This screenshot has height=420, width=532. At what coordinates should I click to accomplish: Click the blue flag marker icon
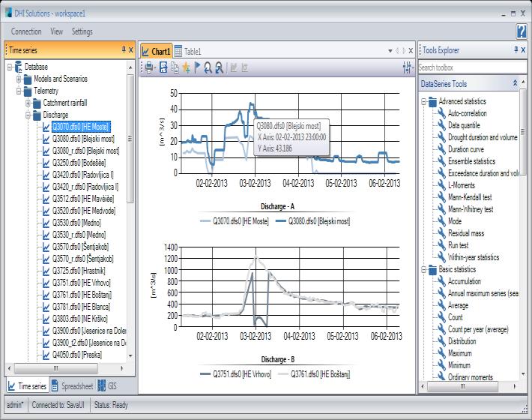click(x=197, y=67)
